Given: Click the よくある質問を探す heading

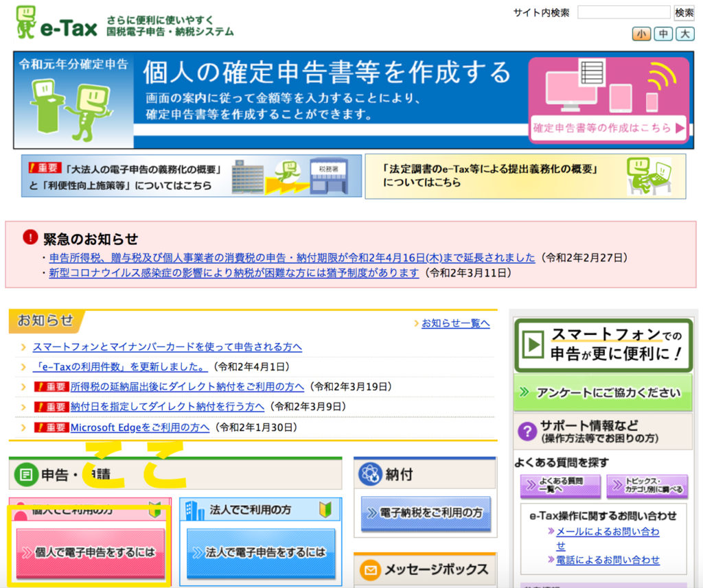Looking at the screenshot, I should (562, 462).
